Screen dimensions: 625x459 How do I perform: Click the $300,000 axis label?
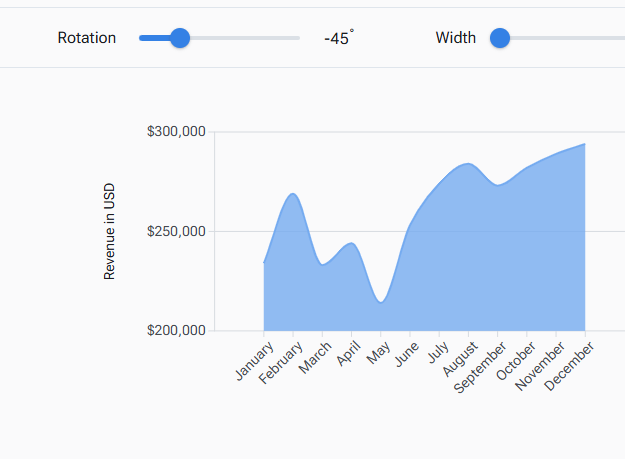(x=176, y=131)
